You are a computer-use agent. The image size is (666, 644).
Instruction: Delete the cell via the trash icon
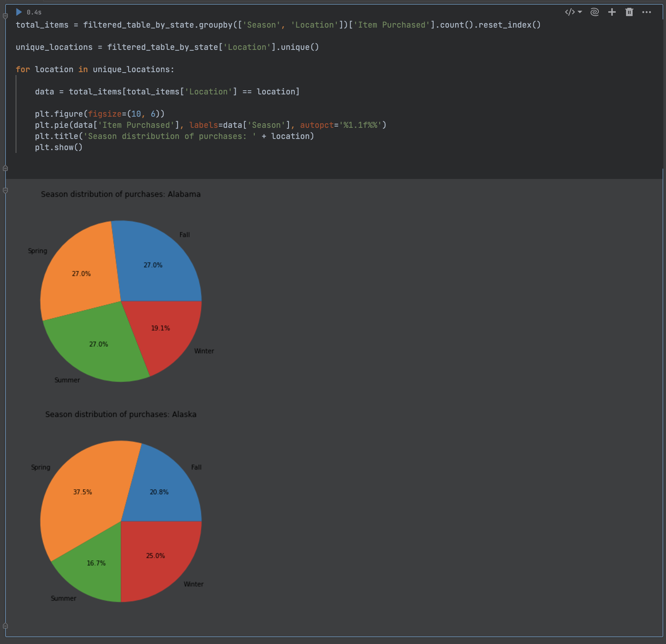pyautogui.click(x=629, y=12)
